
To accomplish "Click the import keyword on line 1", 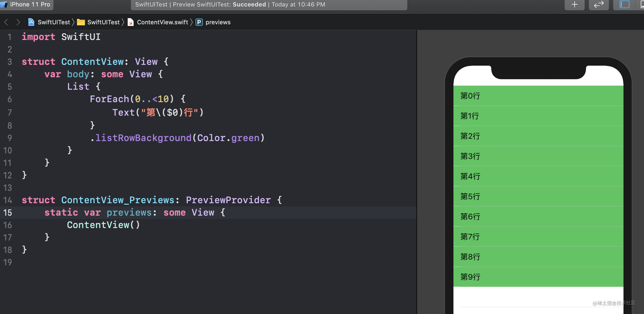I will point(38,37).
